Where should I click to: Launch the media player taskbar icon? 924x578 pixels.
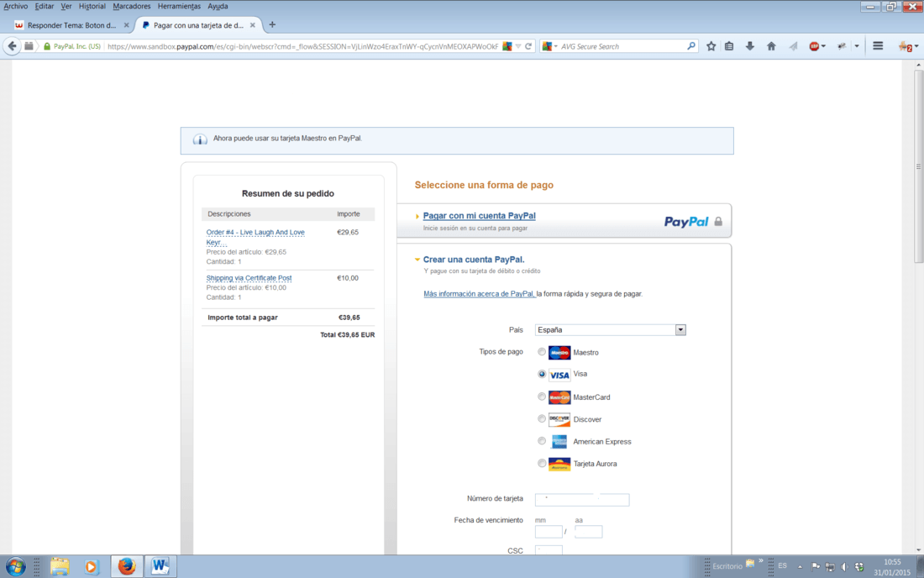(x=91, y=566)
